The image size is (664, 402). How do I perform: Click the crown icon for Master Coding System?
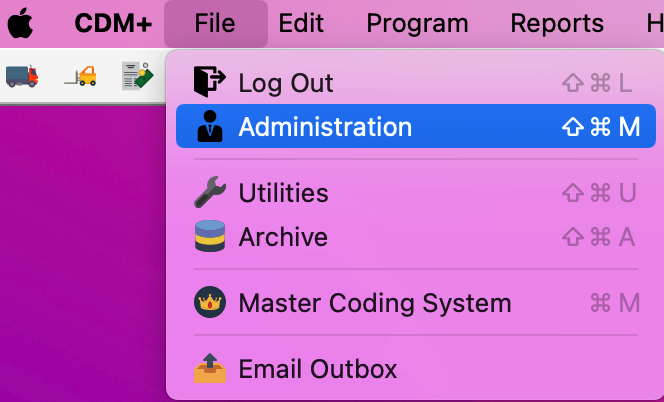click(x=209, y=303)
